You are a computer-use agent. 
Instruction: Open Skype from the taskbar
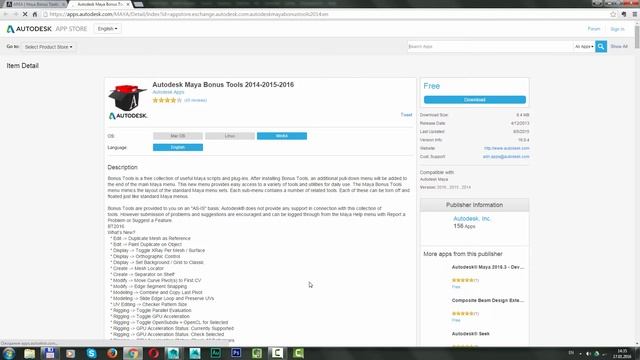(91, 353)
